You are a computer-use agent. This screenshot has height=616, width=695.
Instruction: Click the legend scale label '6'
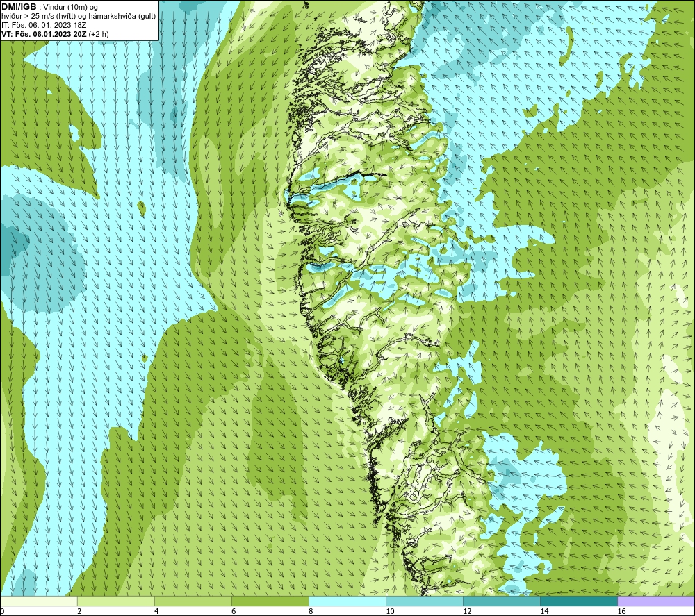(234, 611)
